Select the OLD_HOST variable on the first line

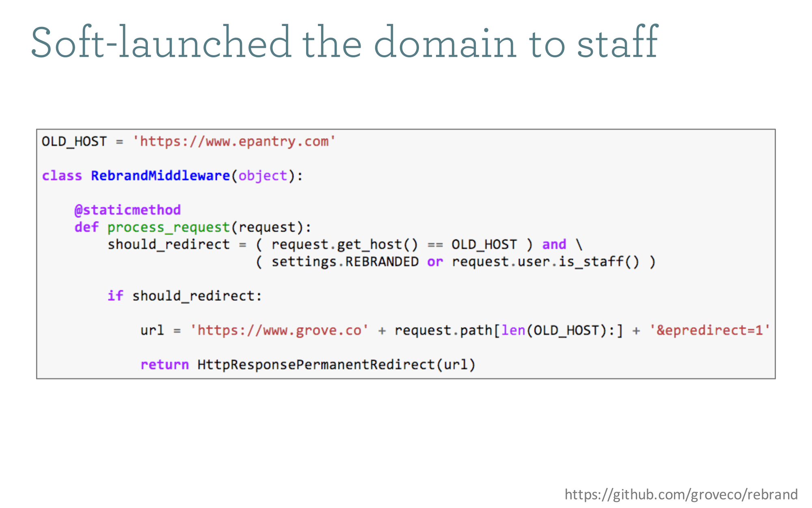pyautogui.click(x=74, y=141)
